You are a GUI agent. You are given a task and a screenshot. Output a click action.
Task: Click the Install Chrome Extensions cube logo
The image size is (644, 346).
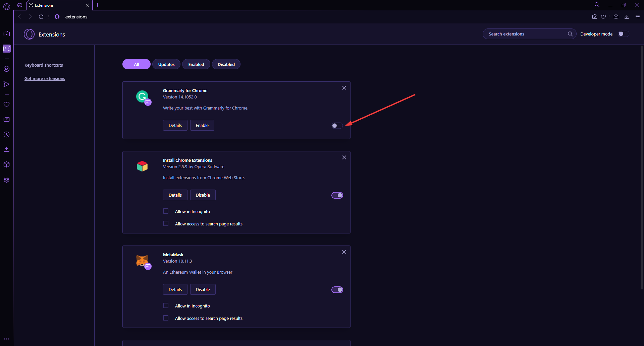pos(142,166)
